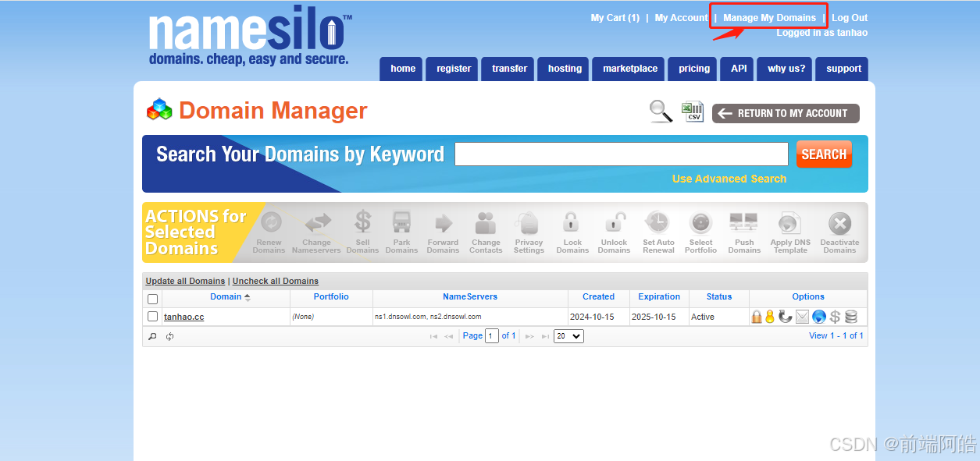Open the API navigation tab
This screenshot has height=461, width=980.
(739, 69)
